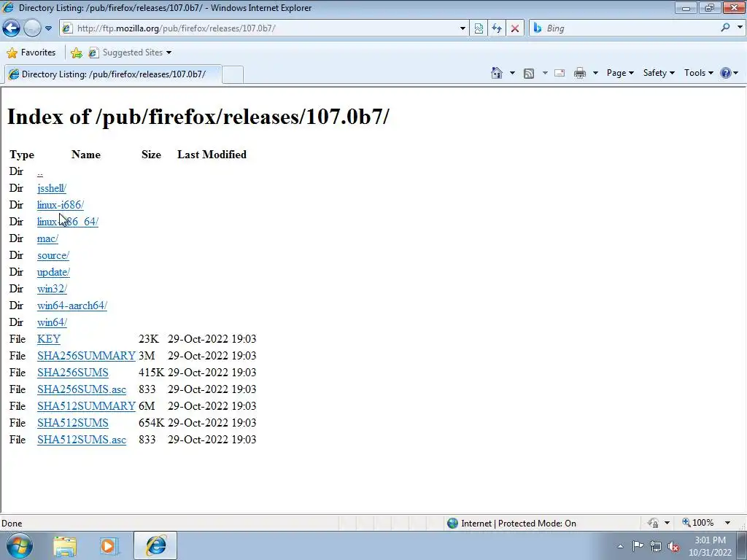Open the parent directory '..' link

coord(39,171)
